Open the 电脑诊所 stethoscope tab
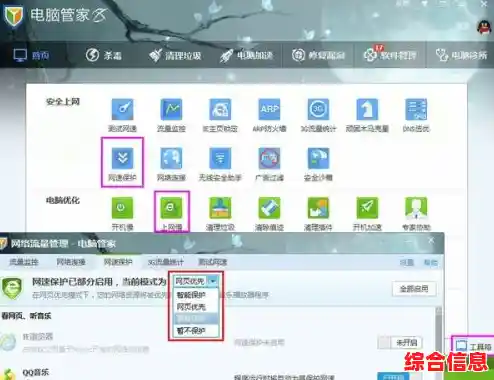 (461, 55)
